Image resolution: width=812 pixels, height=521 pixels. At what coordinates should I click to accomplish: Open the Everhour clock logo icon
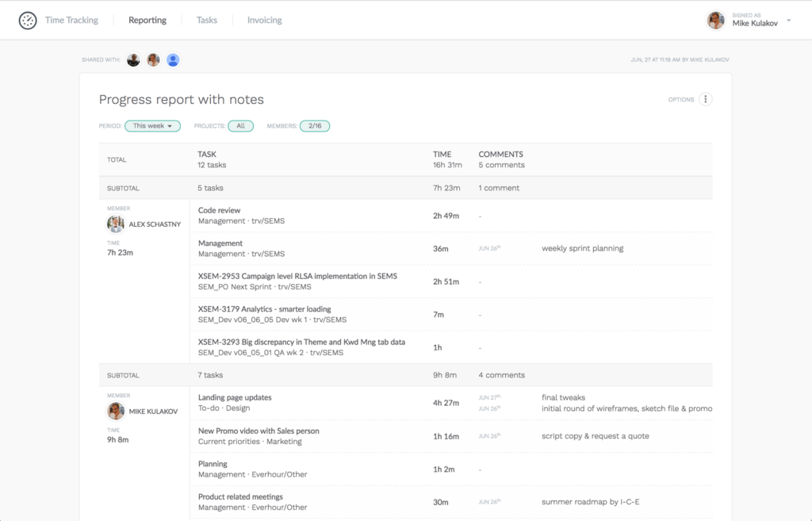click(x=27, y=20)
